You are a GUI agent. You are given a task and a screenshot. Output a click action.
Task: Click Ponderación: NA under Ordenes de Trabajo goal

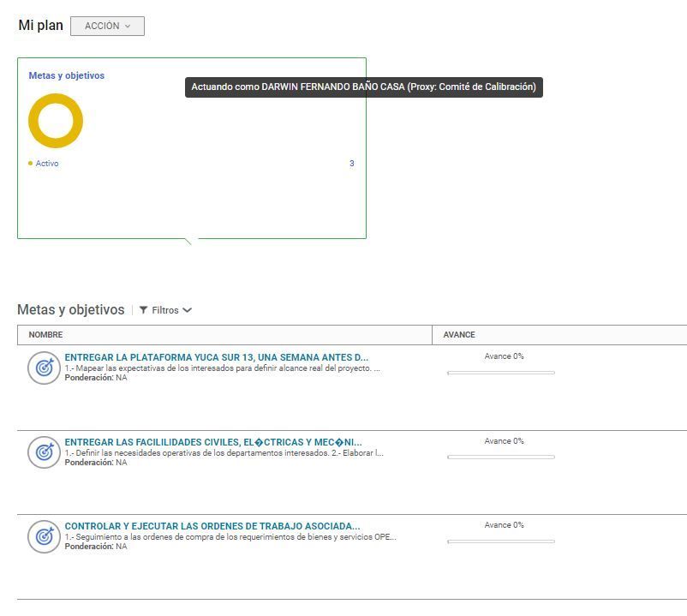pos(96,547)
